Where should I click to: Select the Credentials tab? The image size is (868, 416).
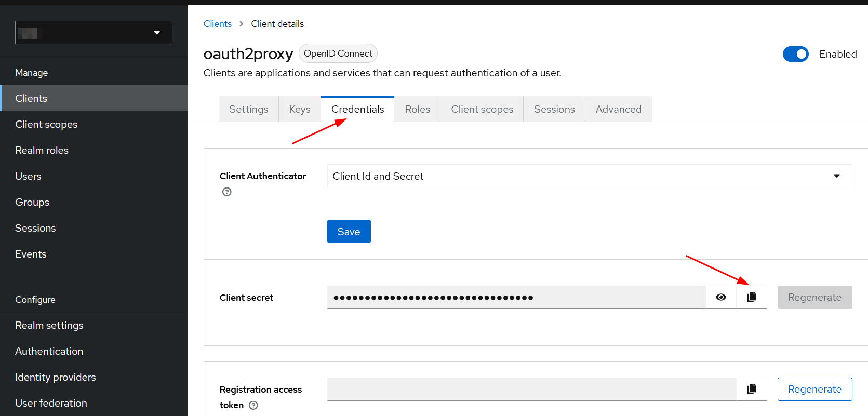(357, 109)
